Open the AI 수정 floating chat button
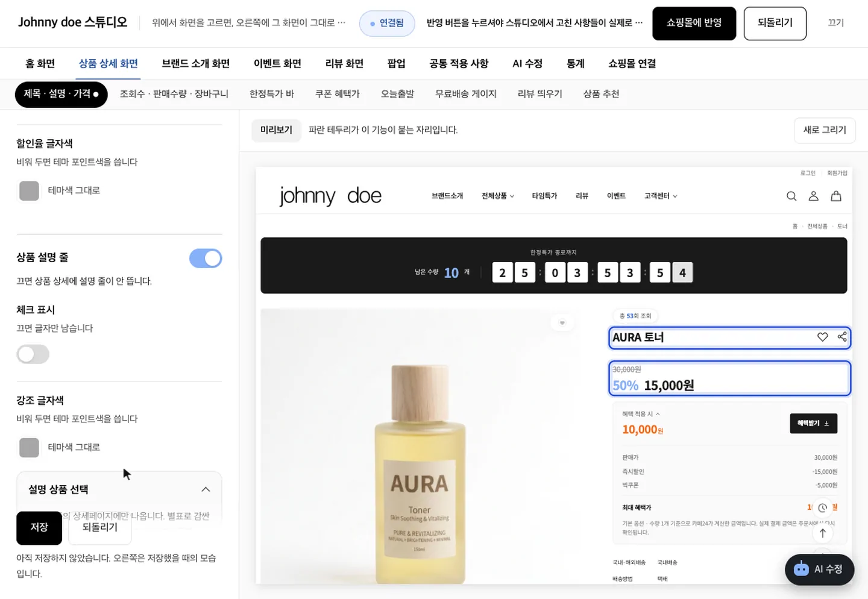 pos(819,569)
